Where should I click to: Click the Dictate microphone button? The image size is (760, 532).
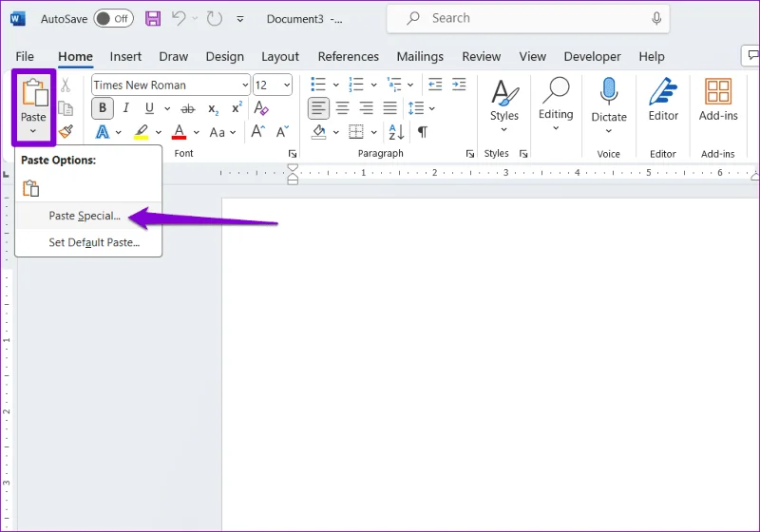pos(609,100)
